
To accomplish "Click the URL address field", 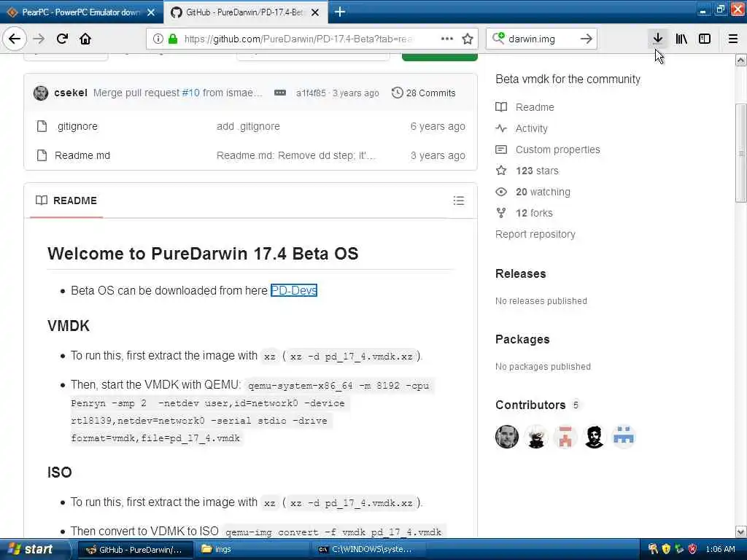I will pos(298,39).
